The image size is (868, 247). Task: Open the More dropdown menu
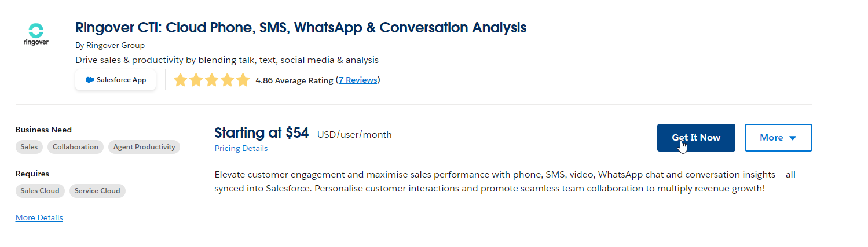click(x=778, y=138)
